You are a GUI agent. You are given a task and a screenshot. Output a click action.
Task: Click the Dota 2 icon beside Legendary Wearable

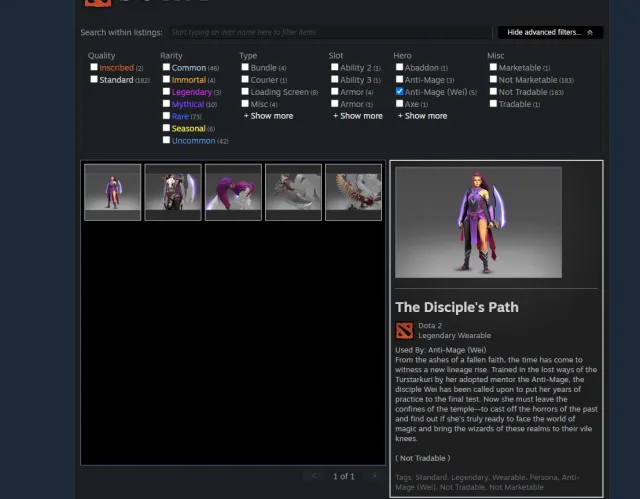pos(404,330)
